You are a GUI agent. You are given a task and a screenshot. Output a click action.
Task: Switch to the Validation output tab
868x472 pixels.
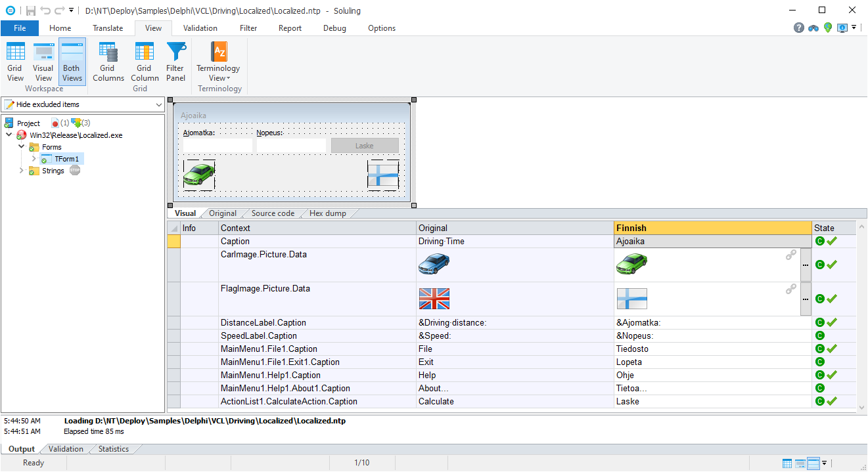pyautogui.click(x=66, y=449)
